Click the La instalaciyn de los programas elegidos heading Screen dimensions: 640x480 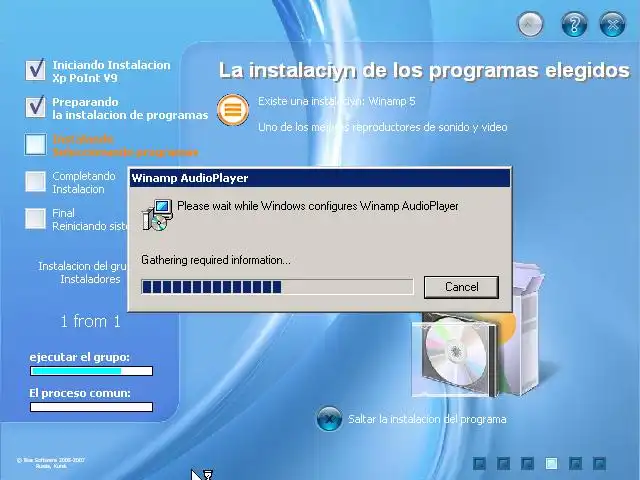pyautogui.click(x=424, y=70)
